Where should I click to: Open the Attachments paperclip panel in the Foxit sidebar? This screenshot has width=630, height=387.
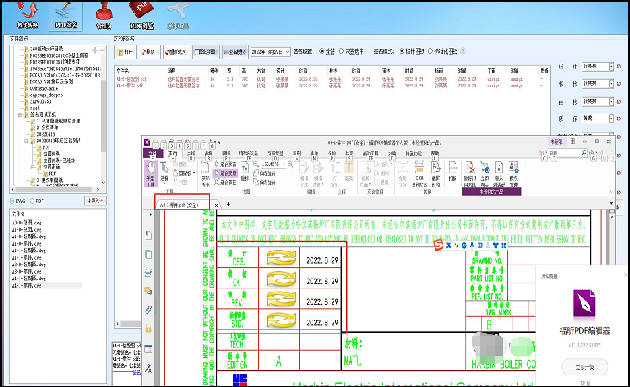coord(148,309)
